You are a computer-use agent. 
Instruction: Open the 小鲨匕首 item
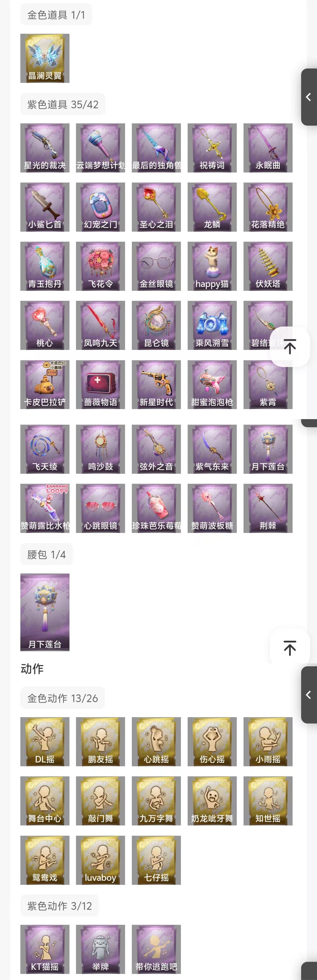(45, 207)
